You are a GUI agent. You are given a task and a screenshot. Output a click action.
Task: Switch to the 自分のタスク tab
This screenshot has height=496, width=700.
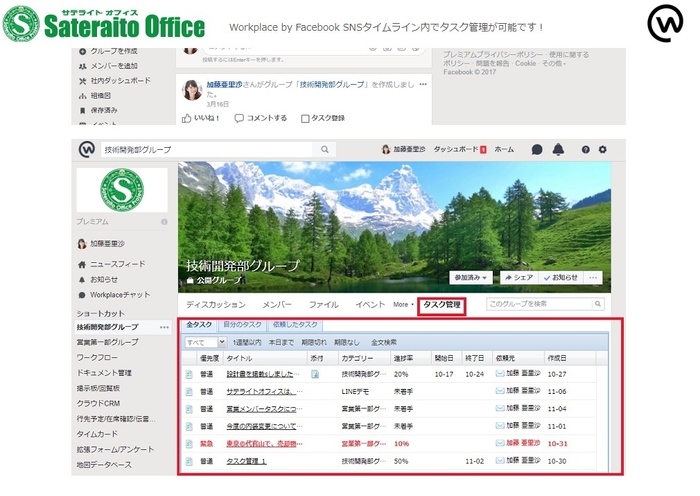tap(242, 325)
